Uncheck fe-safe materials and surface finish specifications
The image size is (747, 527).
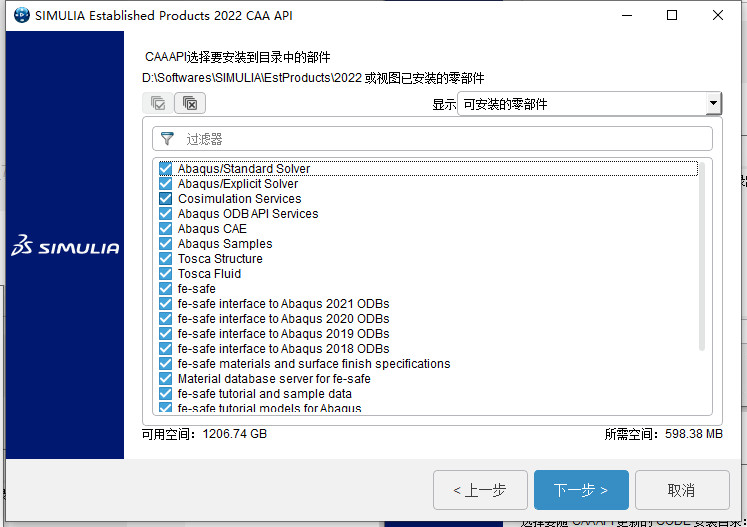pos(165,364)
